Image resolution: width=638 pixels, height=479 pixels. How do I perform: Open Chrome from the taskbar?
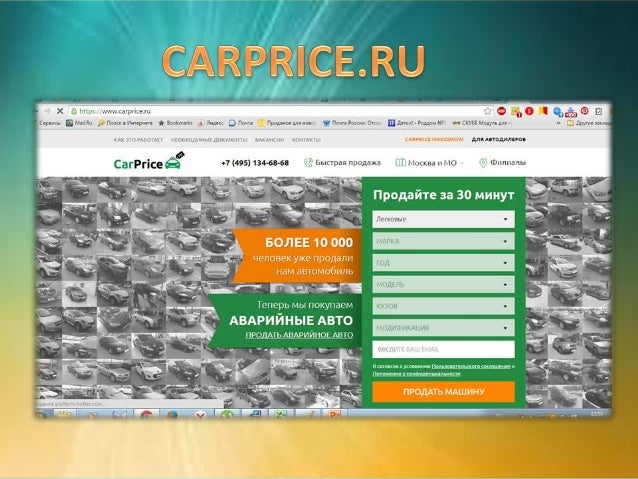click(146, 415)
